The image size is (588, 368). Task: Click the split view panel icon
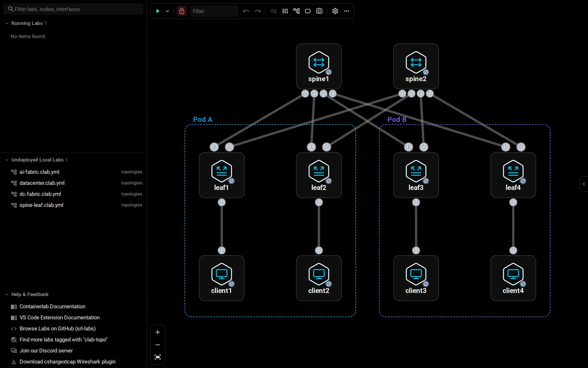pos(285,11)
